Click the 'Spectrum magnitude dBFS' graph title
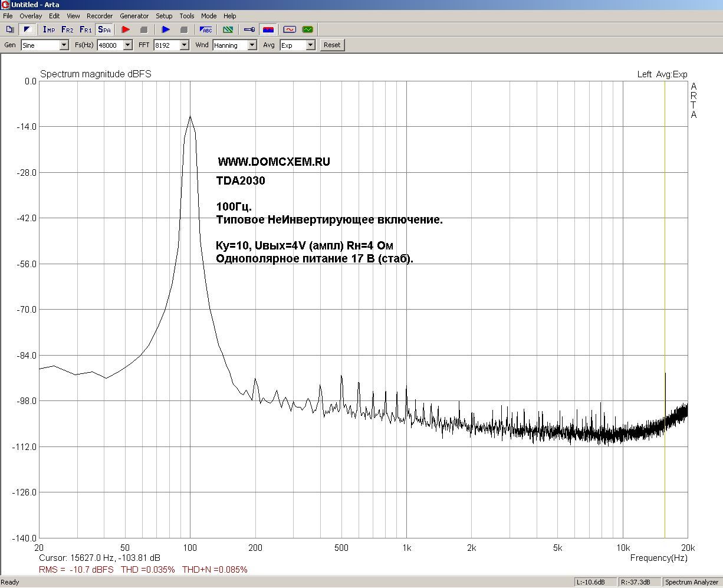The width and height of the screenshot is (723, 588). [96, 74]
